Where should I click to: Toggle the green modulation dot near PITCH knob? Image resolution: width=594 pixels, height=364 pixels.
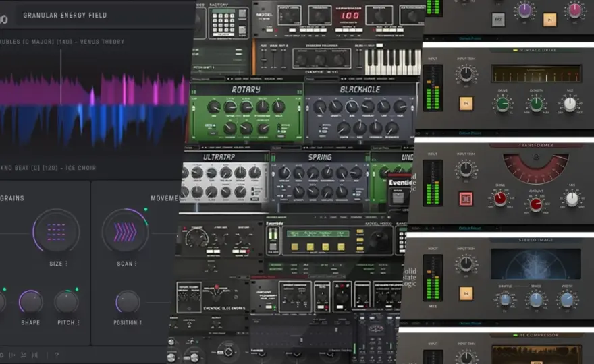click(x=77, y=289)
